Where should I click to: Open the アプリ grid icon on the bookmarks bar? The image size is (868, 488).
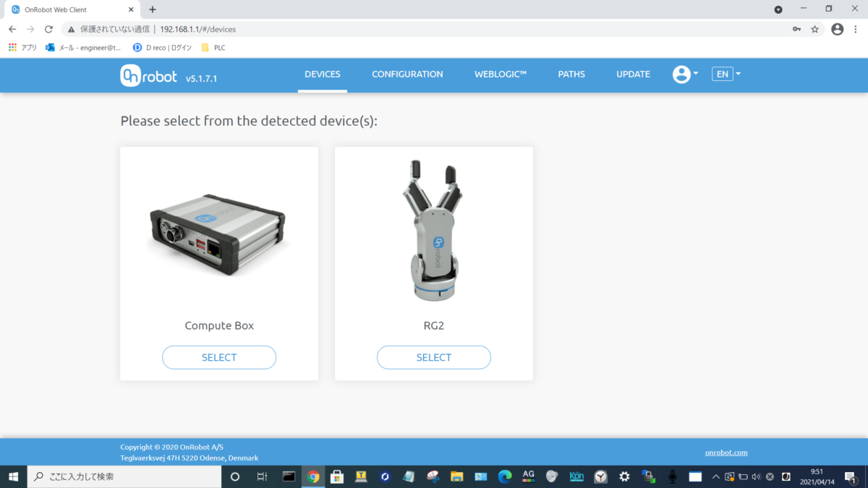(x=13, y=47)
